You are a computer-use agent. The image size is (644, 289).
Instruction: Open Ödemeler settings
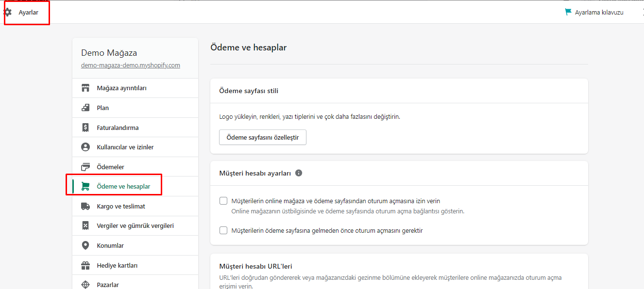[x=135, y=167]
